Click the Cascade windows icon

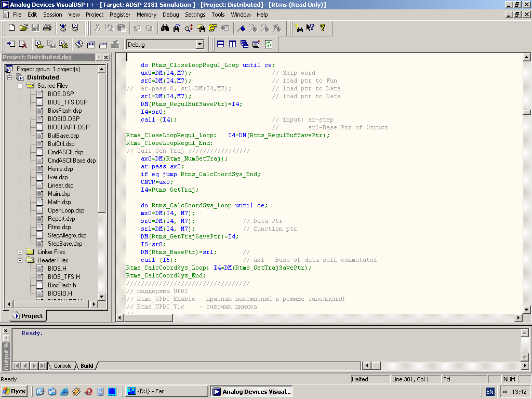coord(244,44)
